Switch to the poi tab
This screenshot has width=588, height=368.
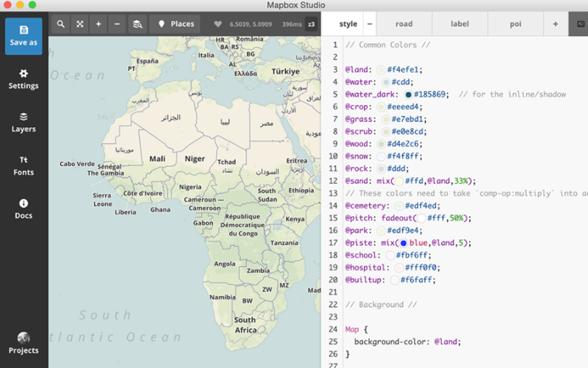click(x=516, y=24)
